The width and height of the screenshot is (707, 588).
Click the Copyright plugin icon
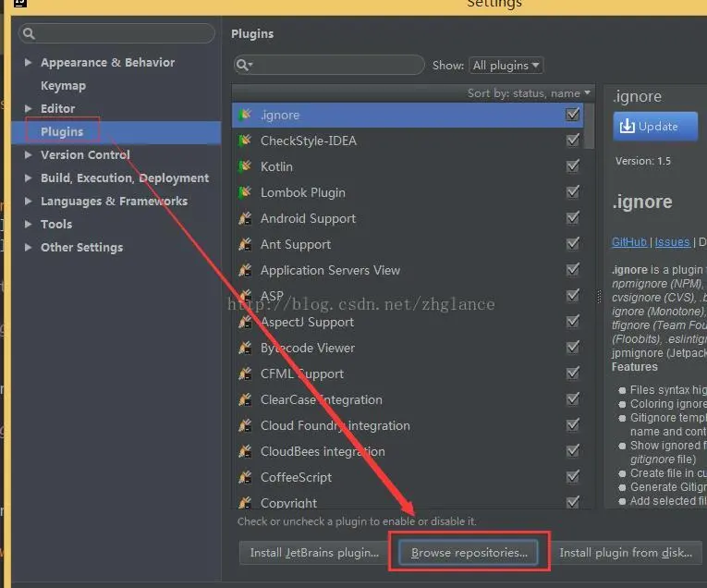[245, 502]
